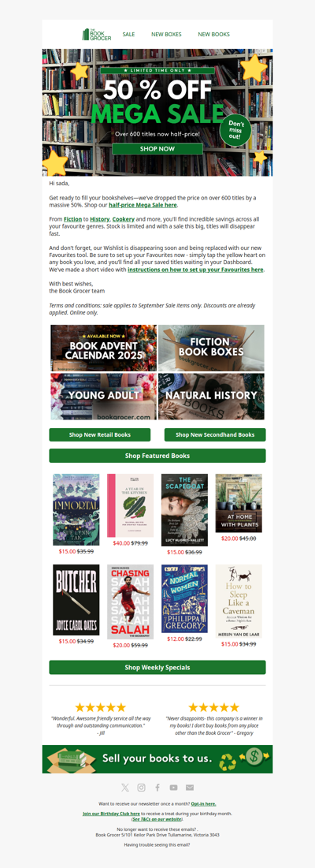Open the YouTube social icon
315x868 pixels.
(x=173, y=787)
